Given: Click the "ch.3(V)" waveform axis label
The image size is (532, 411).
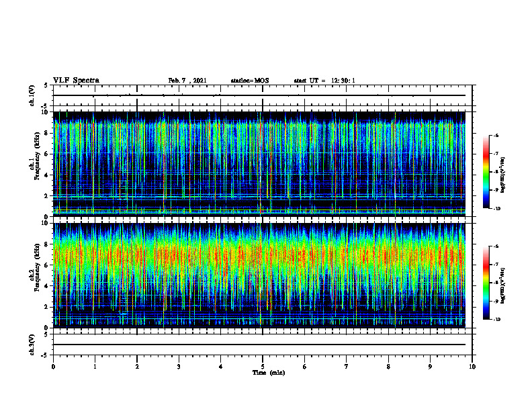Looking at the screenshot, I should click(32, 345).
